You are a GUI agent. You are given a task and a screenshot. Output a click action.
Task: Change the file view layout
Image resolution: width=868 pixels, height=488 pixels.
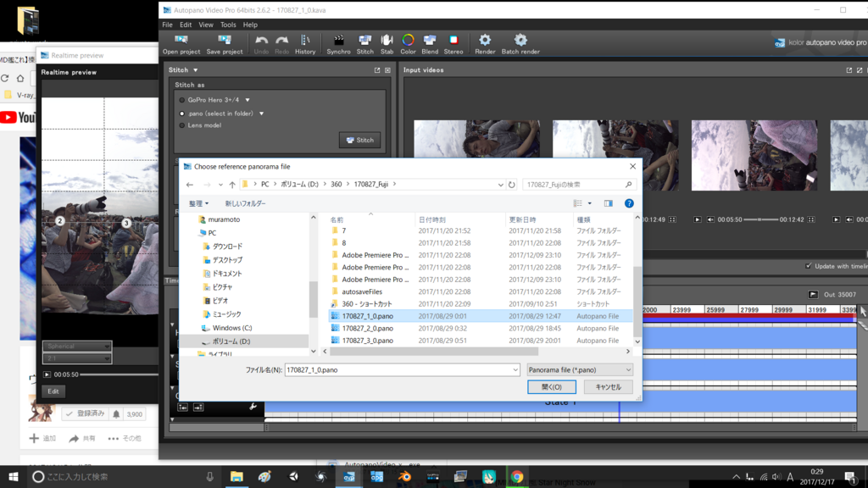pos(578,203)
